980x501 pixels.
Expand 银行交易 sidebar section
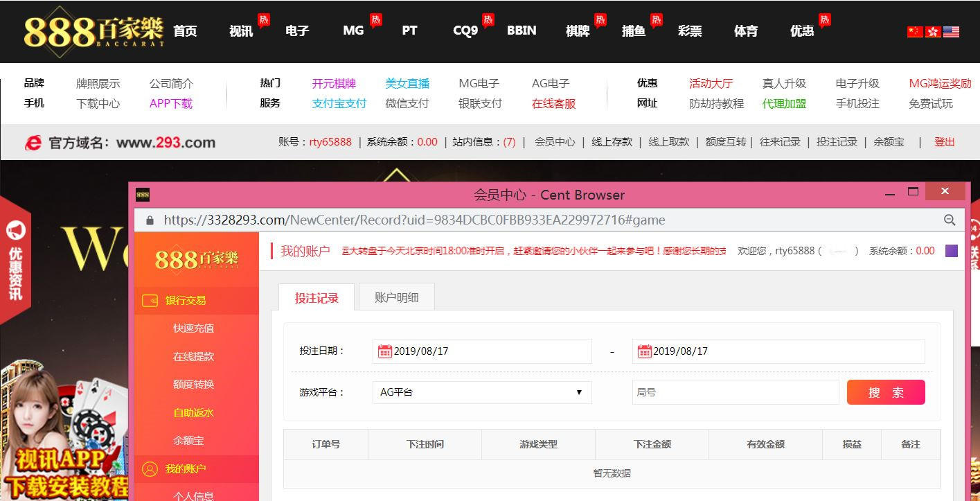(x=197, y=301)
